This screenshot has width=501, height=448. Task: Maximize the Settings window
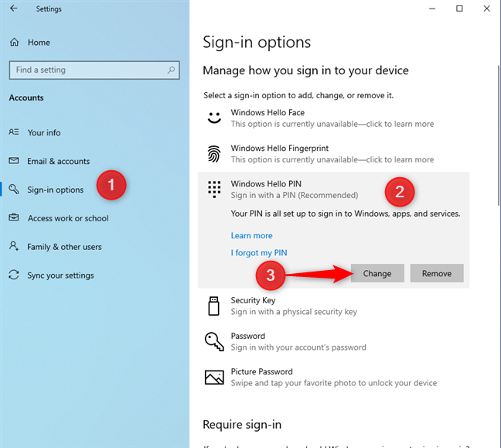[x=459, y=9]
